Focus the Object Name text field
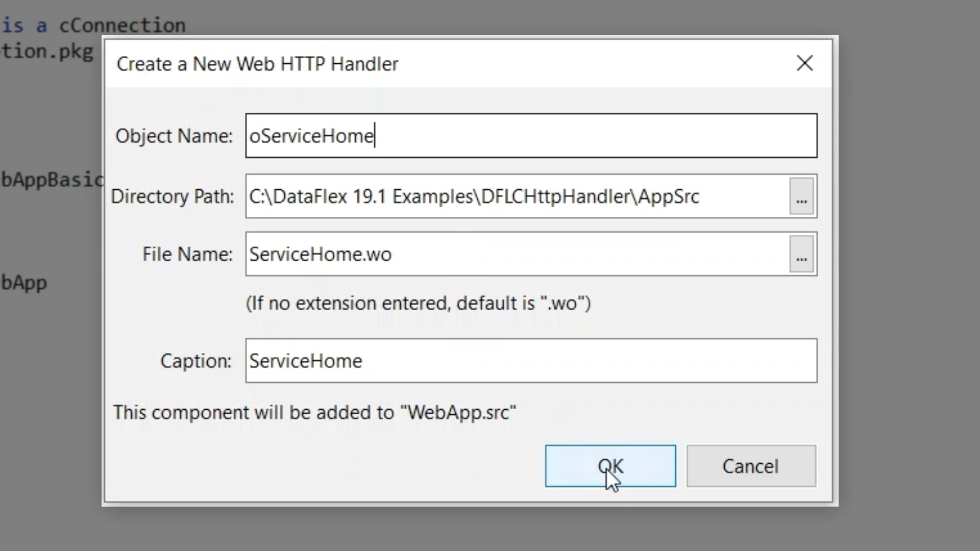Screen dimensions: 980x551 tap(531, 136)
